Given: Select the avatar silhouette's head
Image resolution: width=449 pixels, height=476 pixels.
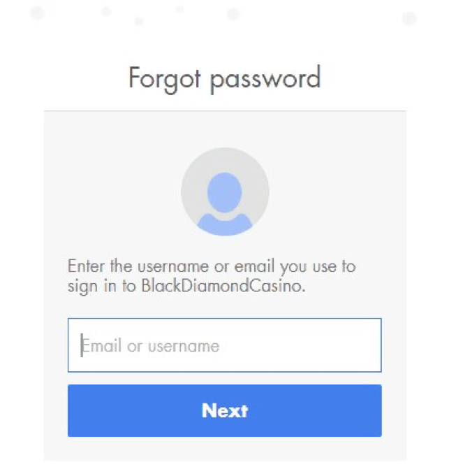Looking at the screenshot, I should pyautogui.click(x=225, y=189).
